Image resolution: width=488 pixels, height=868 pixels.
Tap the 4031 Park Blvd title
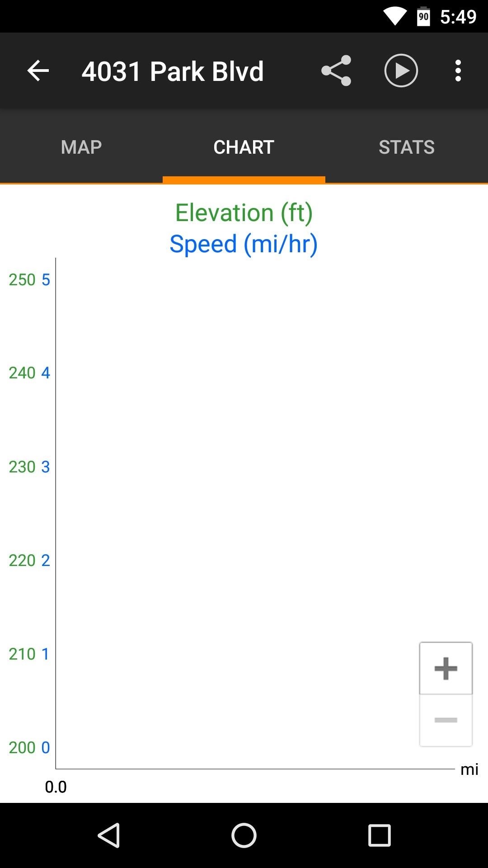tap(173, 71)
